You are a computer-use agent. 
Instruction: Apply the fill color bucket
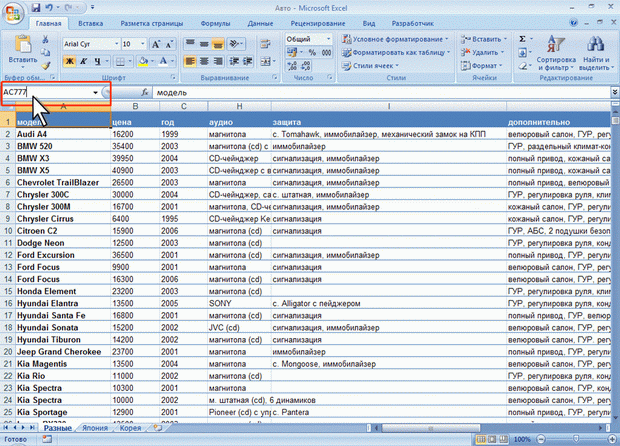(x=143, y=61)
